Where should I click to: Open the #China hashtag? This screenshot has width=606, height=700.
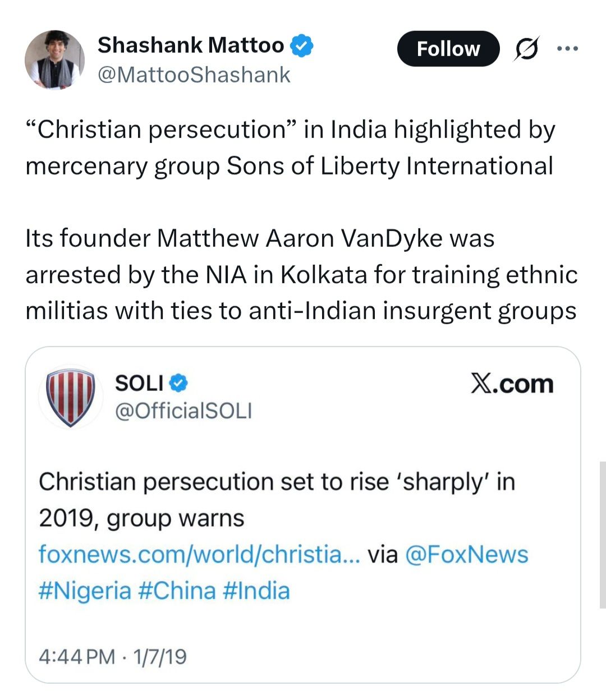coord(177,591)
